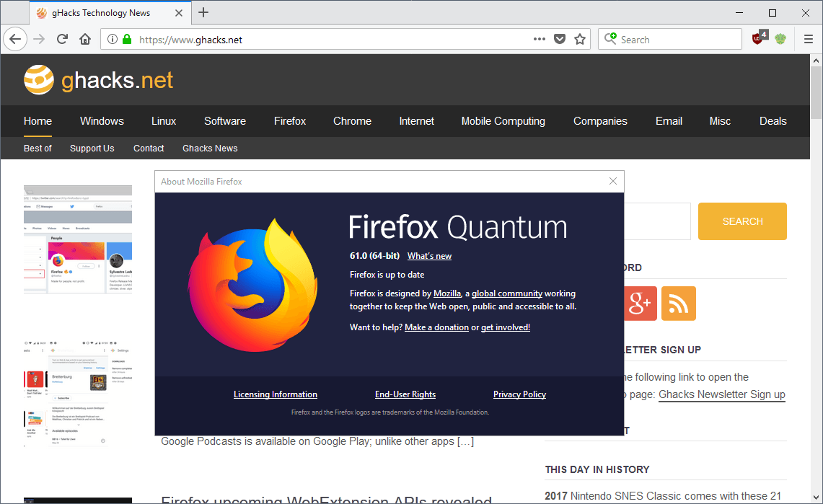Click the site search input field
The height and width of the screenshot is (504, 823).
[x=657, y=221]
